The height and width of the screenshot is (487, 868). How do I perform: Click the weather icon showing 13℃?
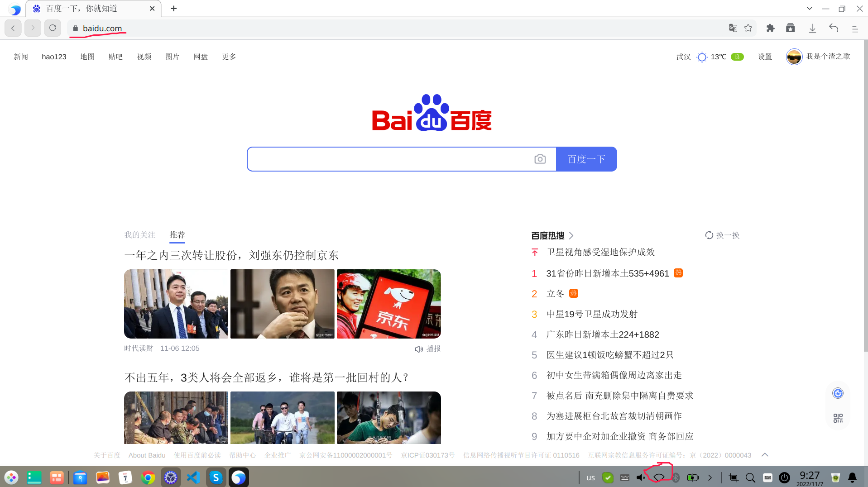coord(702,57)
